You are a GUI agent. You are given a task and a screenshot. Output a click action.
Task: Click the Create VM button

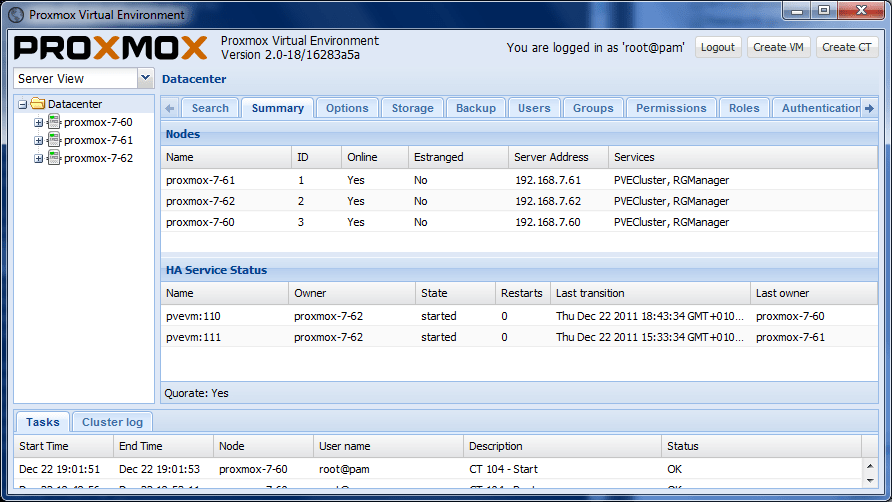pyautogui.click(x=778, y=47)
